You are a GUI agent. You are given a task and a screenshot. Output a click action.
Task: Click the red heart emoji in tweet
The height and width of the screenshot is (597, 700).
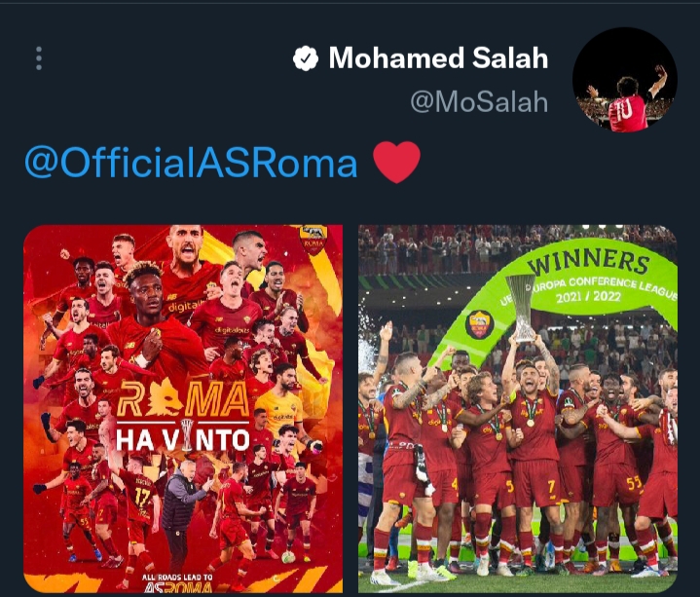coord(396,162)
